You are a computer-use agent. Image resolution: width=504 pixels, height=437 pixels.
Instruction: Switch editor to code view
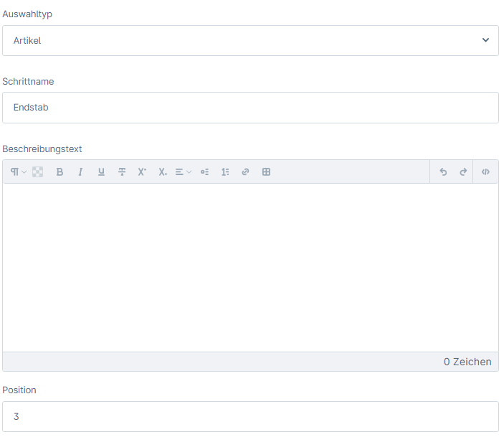pos(485,171)
